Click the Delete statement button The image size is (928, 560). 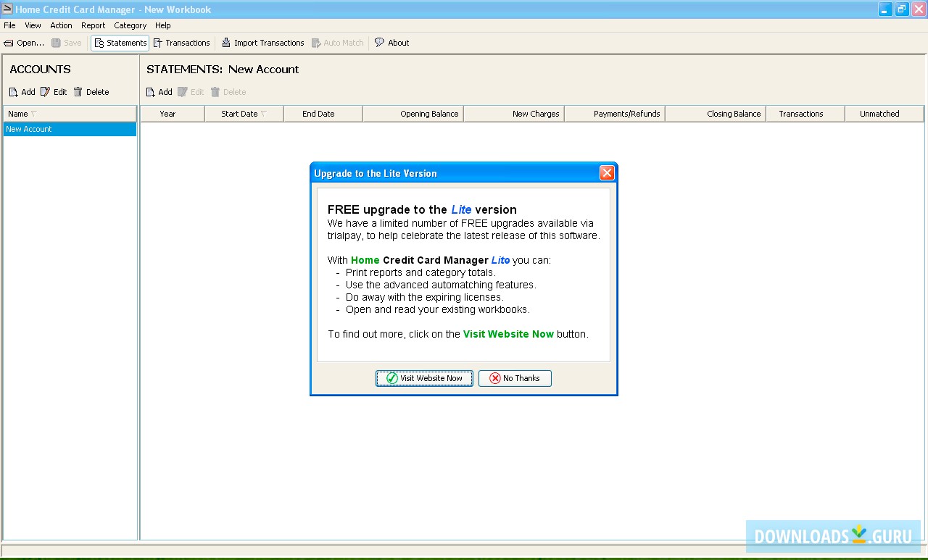pos(228,92)
